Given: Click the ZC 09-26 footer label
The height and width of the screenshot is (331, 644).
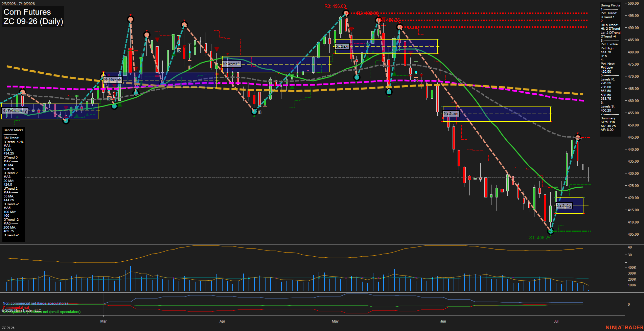Looking at the screenshot, I should [x=8, y=328].
